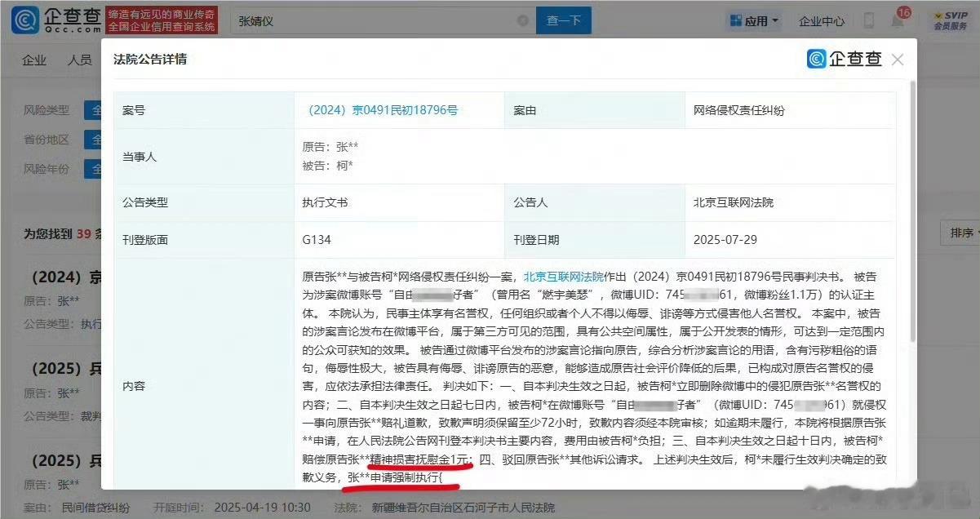Follow the 北京互联网法院 link in 内容
Screen dimensions: 980x519
tap(564, 277)
